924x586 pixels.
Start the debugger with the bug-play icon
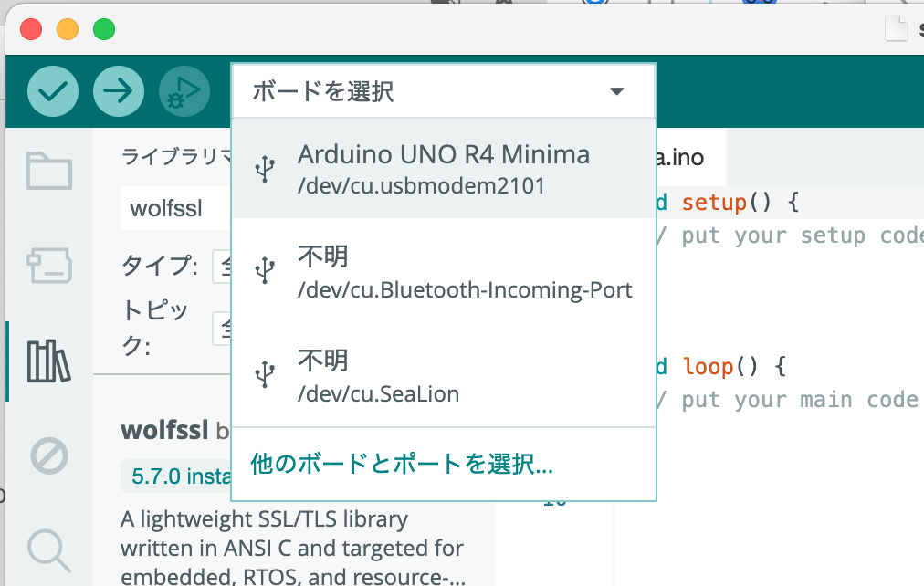[x=184, y=91]
